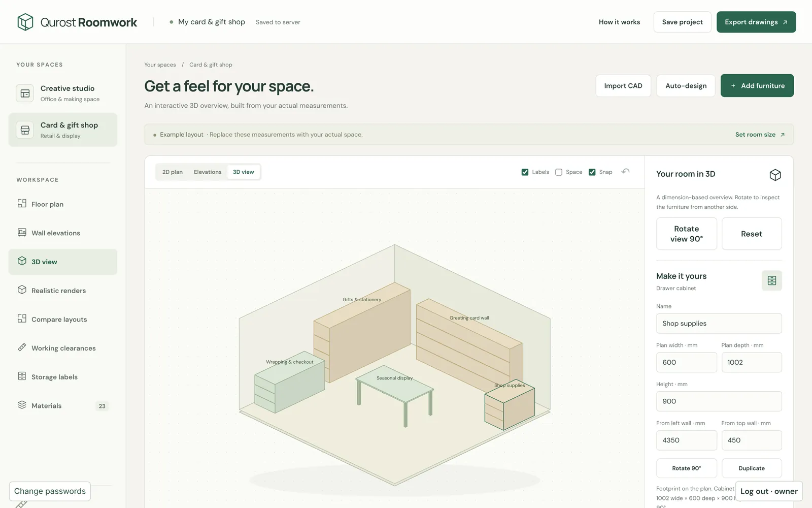Image resolution: width=812 pixels, height=508 pixels.
Task: Click the Import CAD button
Action: [x=623, y=86]
